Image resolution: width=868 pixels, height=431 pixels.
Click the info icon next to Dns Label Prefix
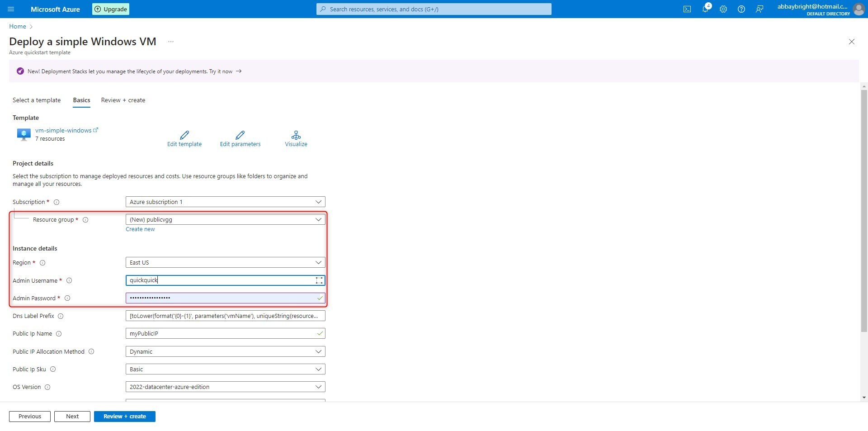(61, 316)
